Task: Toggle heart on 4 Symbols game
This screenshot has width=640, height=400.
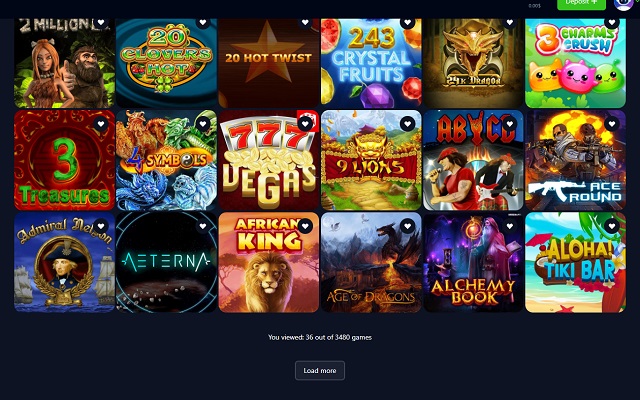Action: (x=203, y=124)
